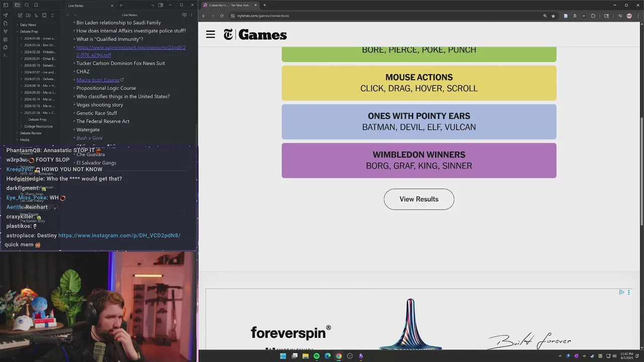Image resolution: width=644 pixels, height=362 pixels.
Task: Expand the Media folder
Action: click(x=25, y=140)
